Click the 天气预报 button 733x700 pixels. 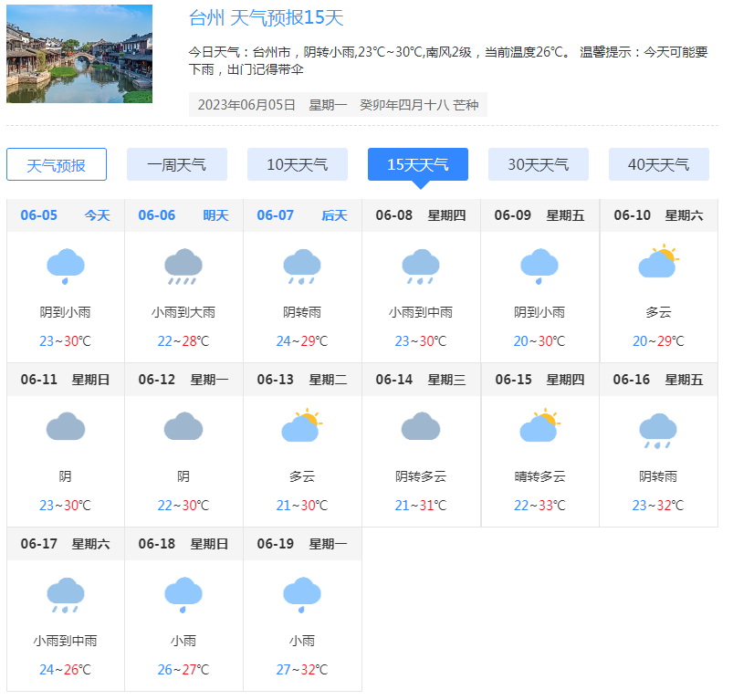[57, 164]
